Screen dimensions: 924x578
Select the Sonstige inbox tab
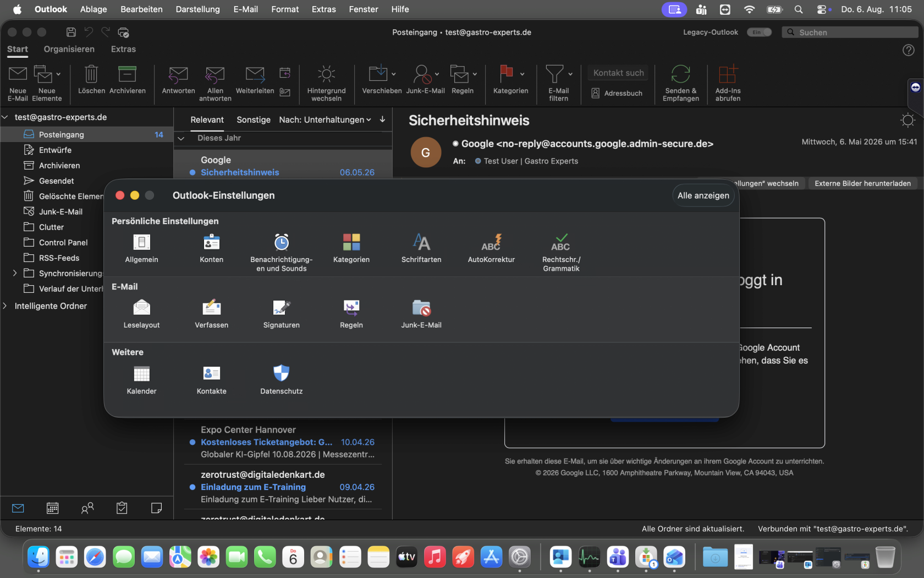[254, 119]
